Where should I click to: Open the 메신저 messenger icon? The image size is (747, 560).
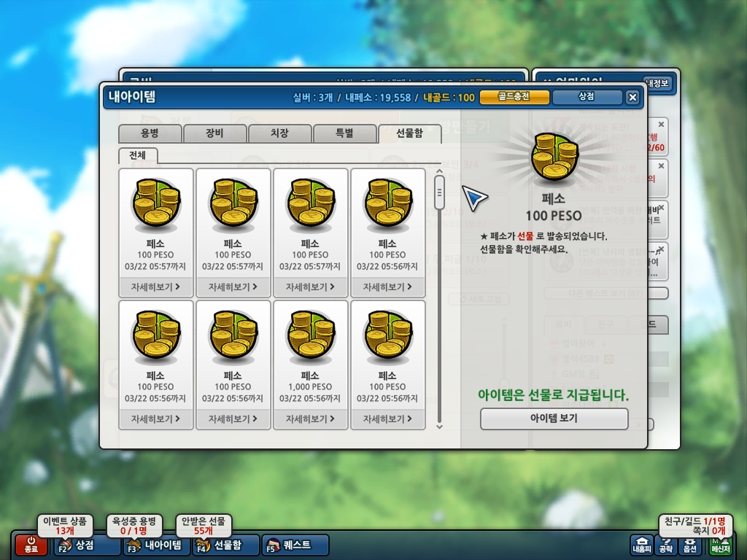click(x=720, y=545)
